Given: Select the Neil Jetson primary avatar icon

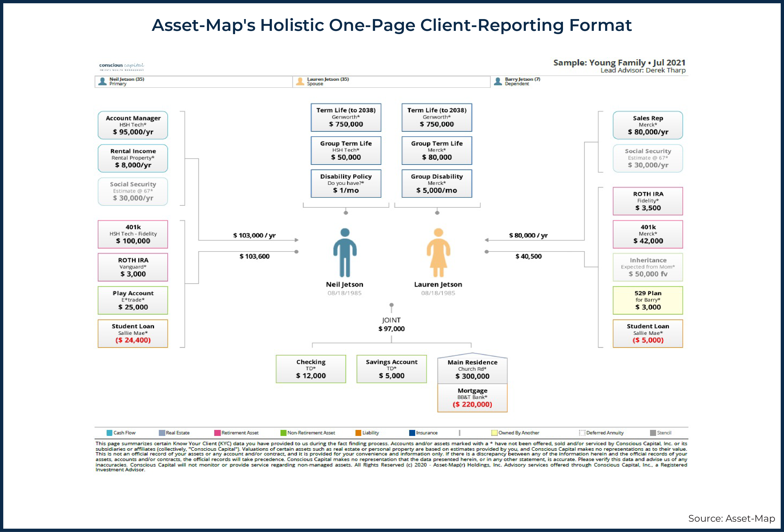Looking at the screenshot, I should tap(102, 81).
